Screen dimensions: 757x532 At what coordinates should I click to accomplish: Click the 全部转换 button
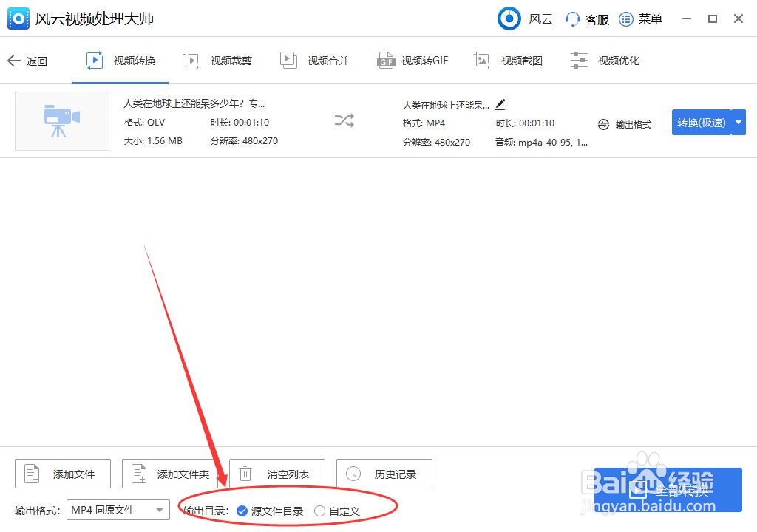(x=668, y=490)
